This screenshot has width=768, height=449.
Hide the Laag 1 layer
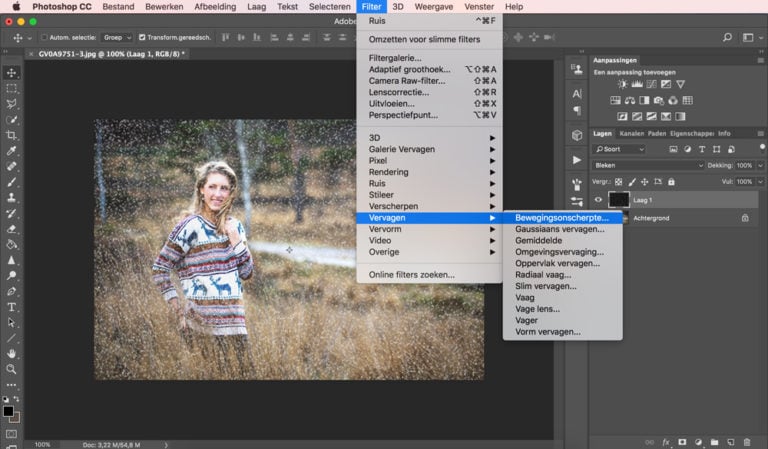pyautogui.click(x=598, y=200)
